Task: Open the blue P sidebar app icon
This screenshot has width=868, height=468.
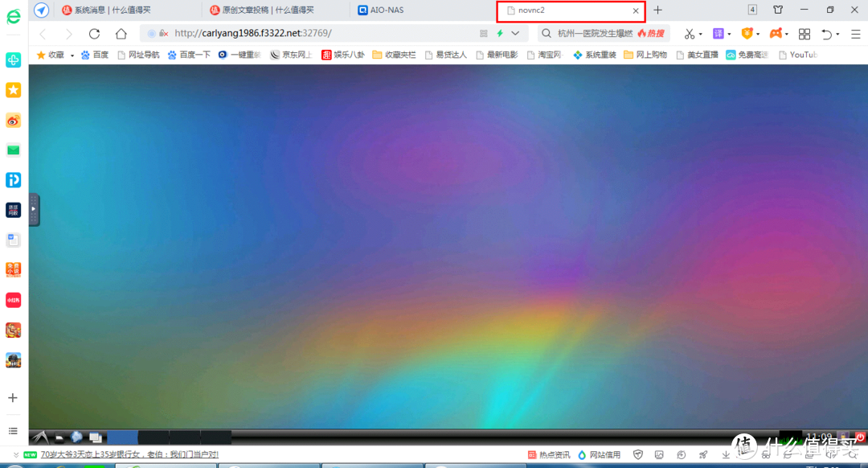Action: (14, 180)
